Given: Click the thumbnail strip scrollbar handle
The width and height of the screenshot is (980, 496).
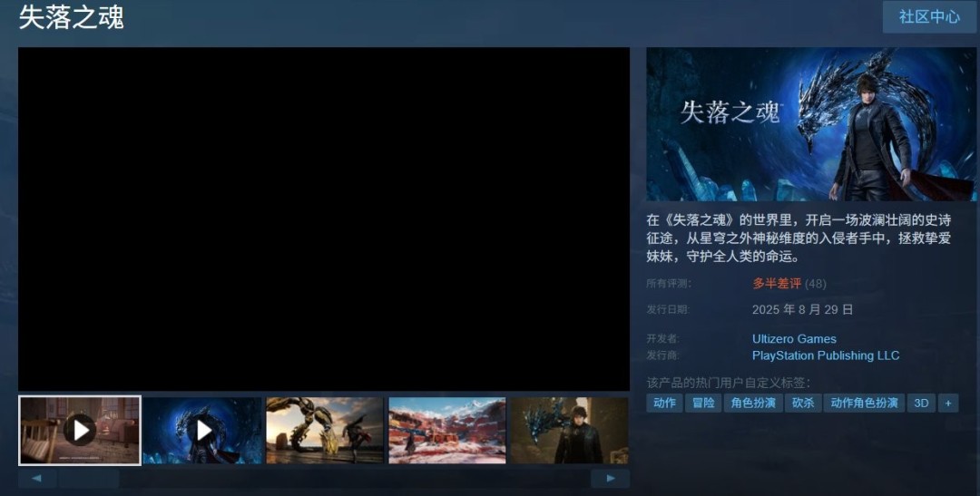Looking at the screenshot, I should (x=89, y=478).
